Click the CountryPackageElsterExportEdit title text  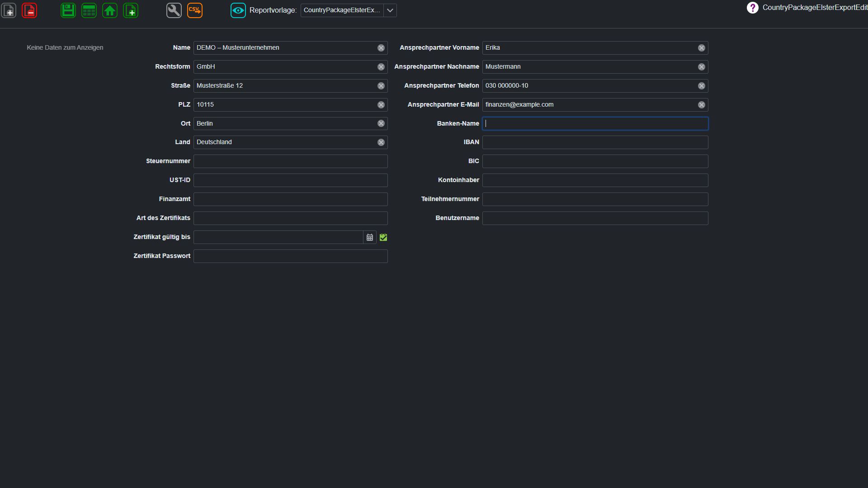pyautogui.click(x=815, y=8)
